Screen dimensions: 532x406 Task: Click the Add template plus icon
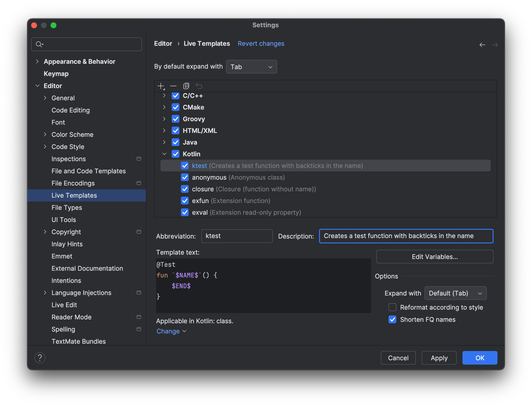161,86
